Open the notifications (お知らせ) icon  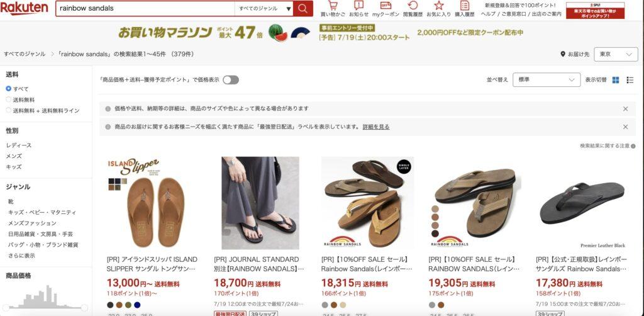tap(358, 6)
